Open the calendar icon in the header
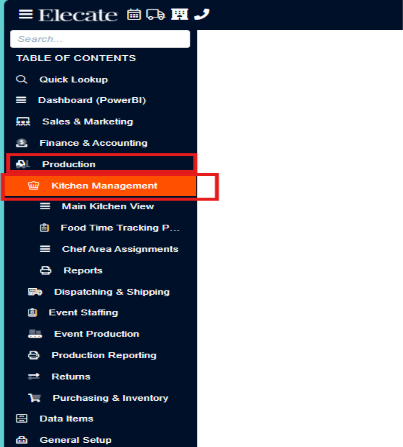 coord(134,14)
